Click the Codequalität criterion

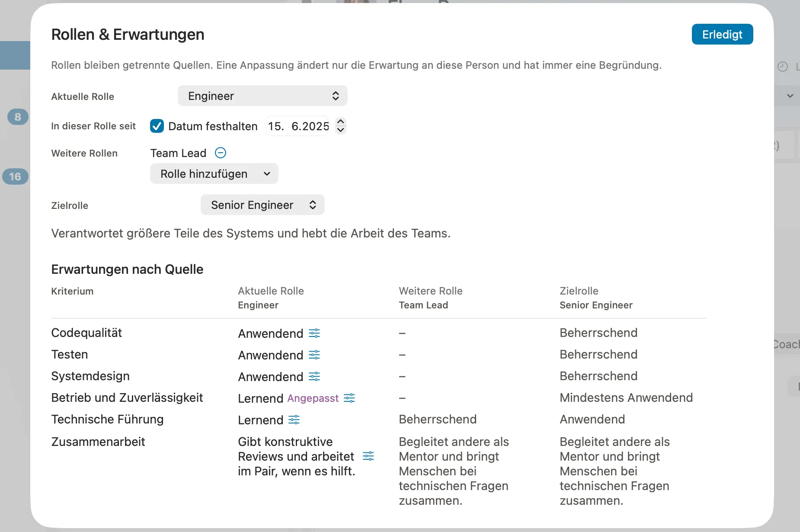[86, 333]
